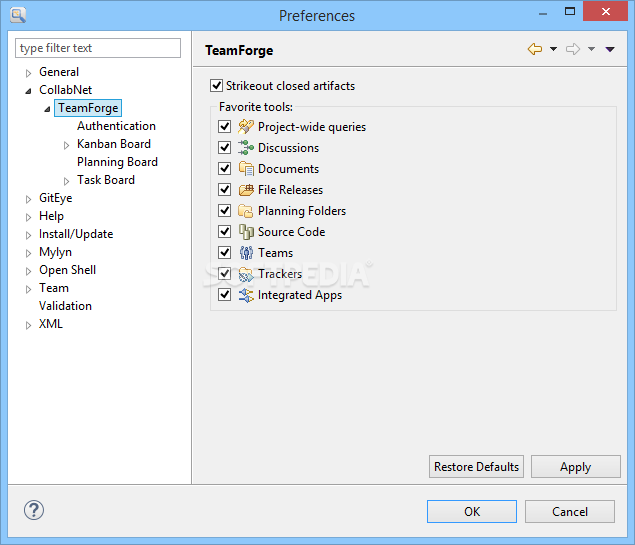Viewport: 635px width, 545px height.
Task: Expand the General tree node
Action: click(28, 73)
